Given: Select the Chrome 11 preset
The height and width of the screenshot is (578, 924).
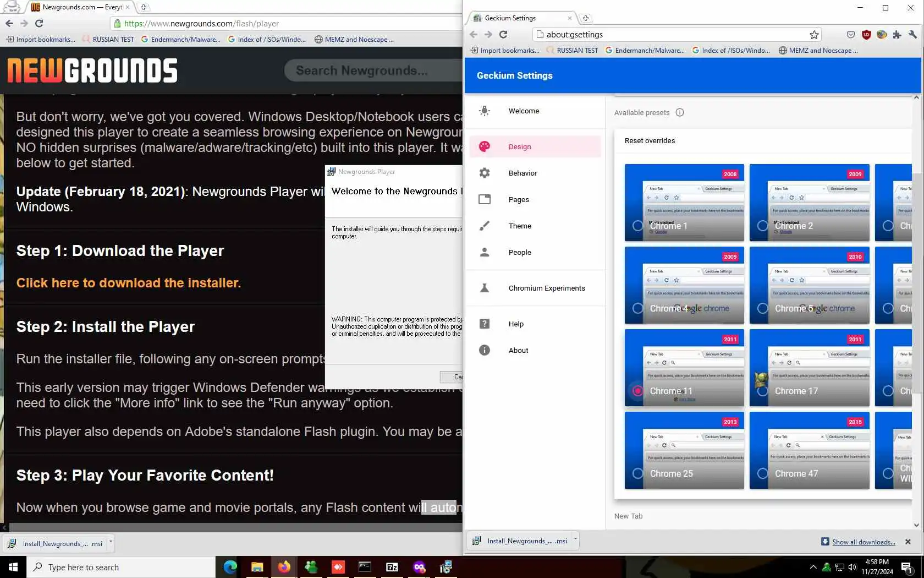Looking at the screenshot, I should coord(684,368).
